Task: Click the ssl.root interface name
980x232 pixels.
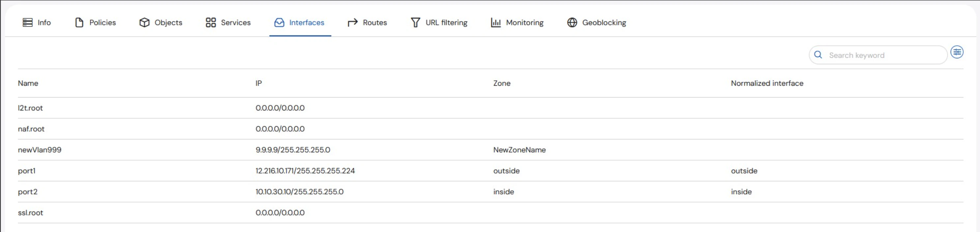Action: (x=30, y=213)
